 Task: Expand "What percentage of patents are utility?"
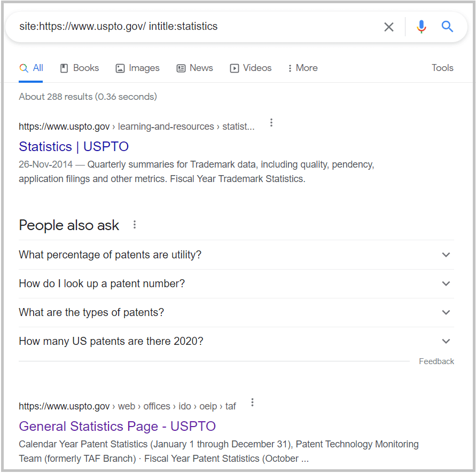[236, 255]
